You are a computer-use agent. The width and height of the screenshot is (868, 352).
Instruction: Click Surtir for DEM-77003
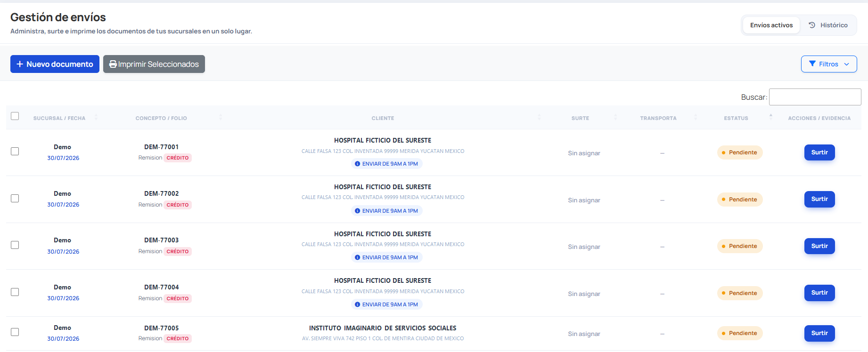pyautogui.click(x=819, y=246)
